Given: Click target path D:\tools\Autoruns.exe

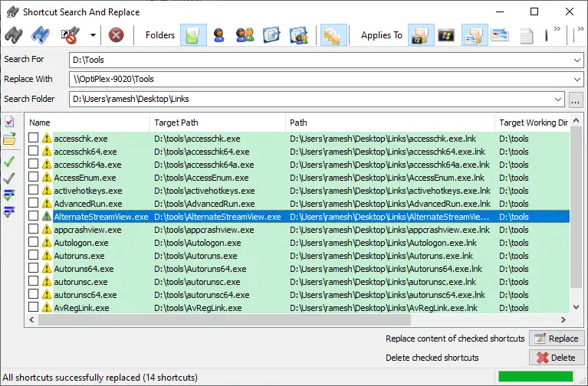Looking at the screenshot, I should tap(195, 256).
